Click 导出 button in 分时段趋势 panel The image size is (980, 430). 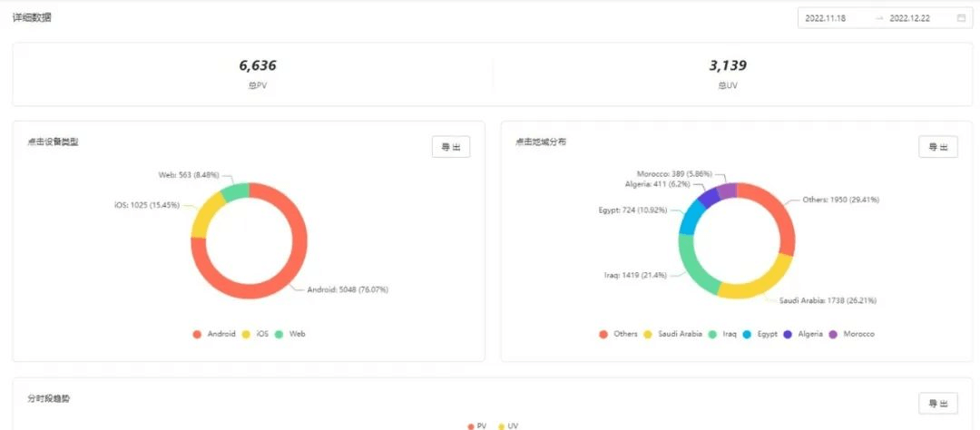pyautogui.click(x=937, y=404)
